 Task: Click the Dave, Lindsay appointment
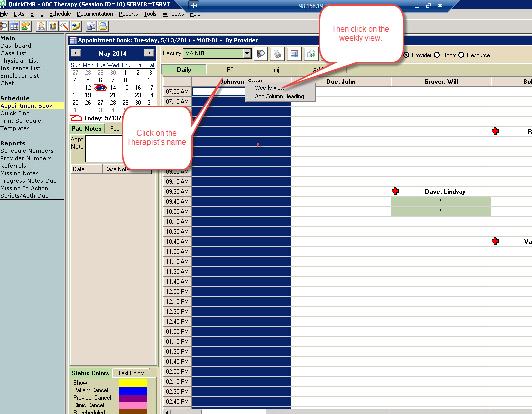click(x=445, y=192)
